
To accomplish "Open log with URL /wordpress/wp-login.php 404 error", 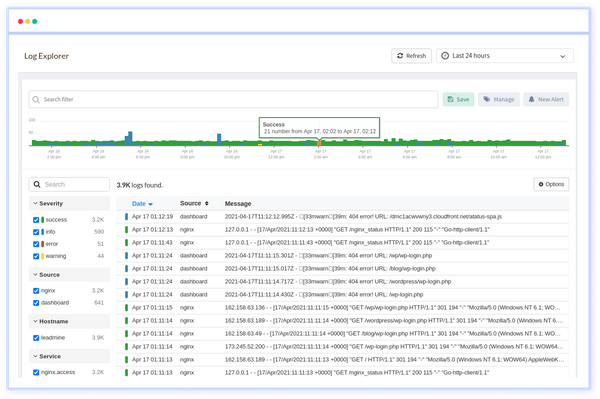I will coord(342,282).
